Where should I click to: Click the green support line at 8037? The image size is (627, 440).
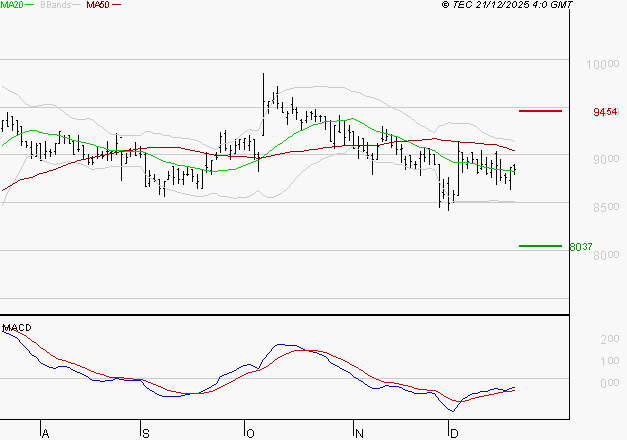pyautogui.click(x=540, y=246)
